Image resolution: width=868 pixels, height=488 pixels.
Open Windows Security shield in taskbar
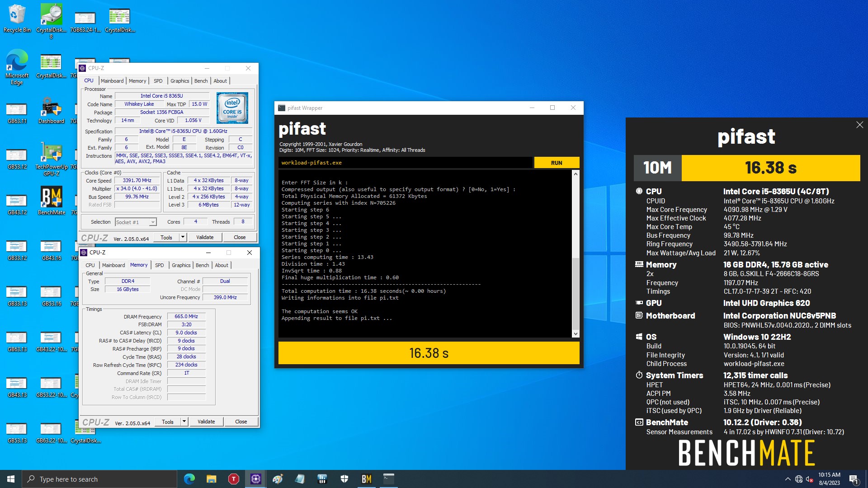344,479
